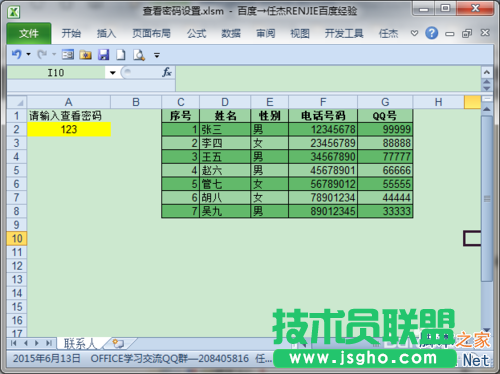Open the 文件 File tab
The width and height of the screenshot is (500, 374).
point(29,33)
